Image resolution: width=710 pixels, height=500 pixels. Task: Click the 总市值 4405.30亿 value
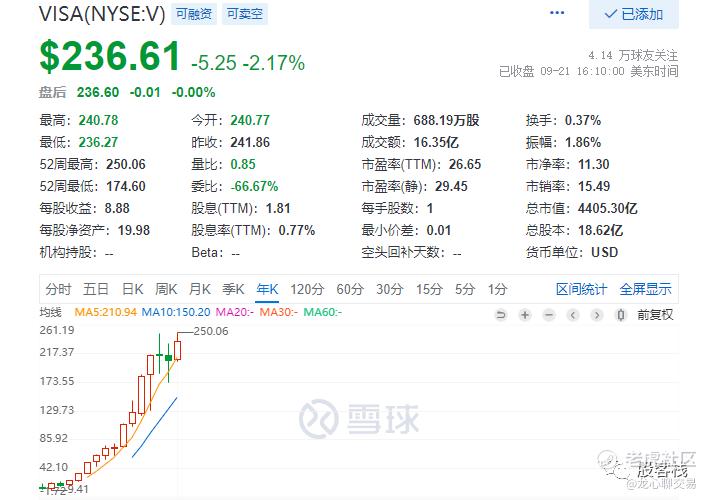[608, 208]
